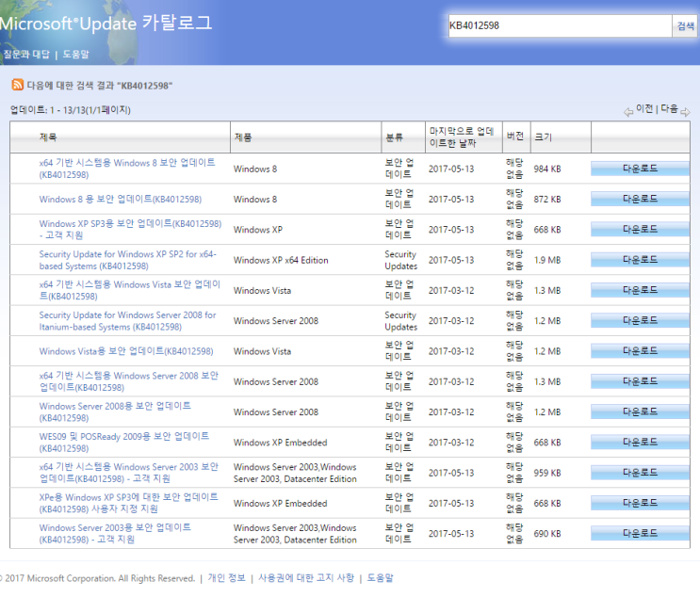Open the 질문과 대답 link
Image resolution: width=700 pixels, height=597 pixels.
[x=26, y=55]
